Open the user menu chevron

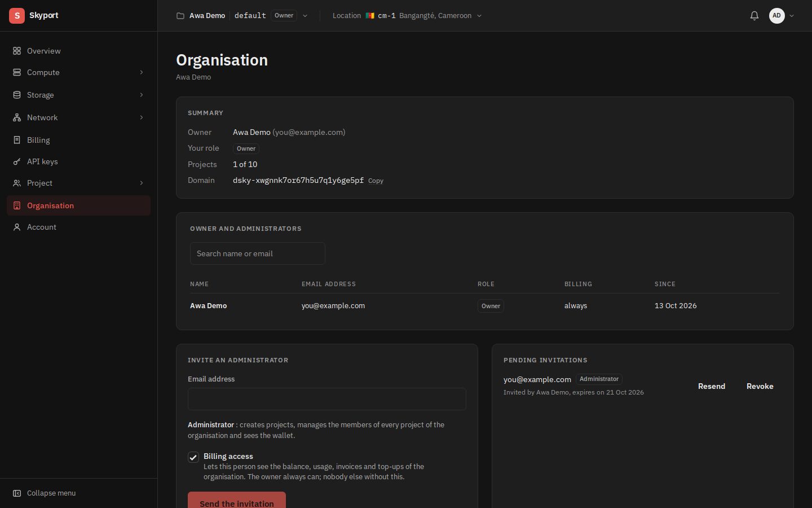click(x=792, y=16)
